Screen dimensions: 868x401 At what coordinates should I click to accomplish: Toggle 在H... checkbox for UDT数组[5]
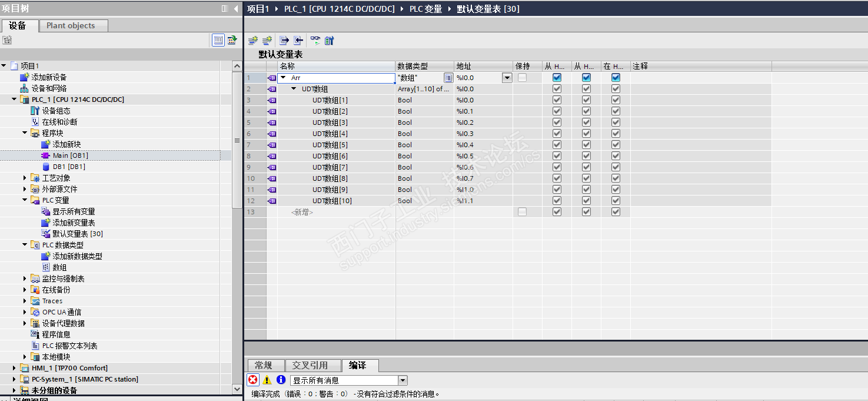pos(616,145)
